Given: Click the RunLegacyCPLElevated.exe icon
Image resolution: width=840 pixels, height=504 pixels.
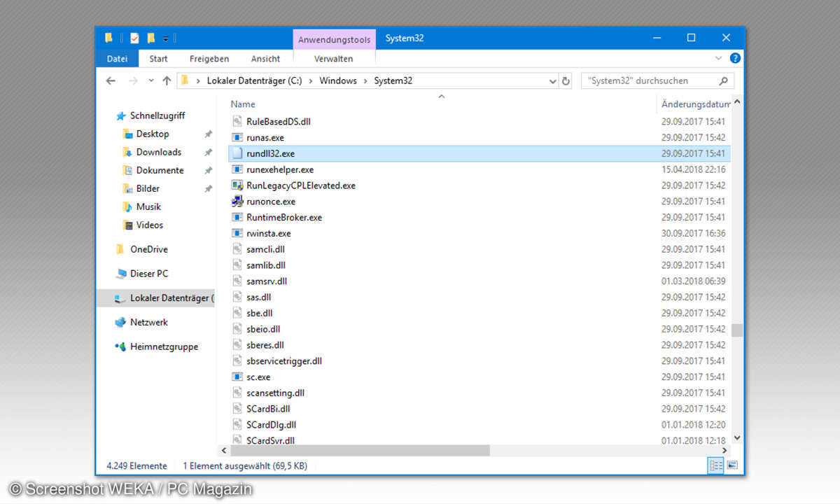Looking at the screenshot, I should pyautogui.click(x=237, y=185).
